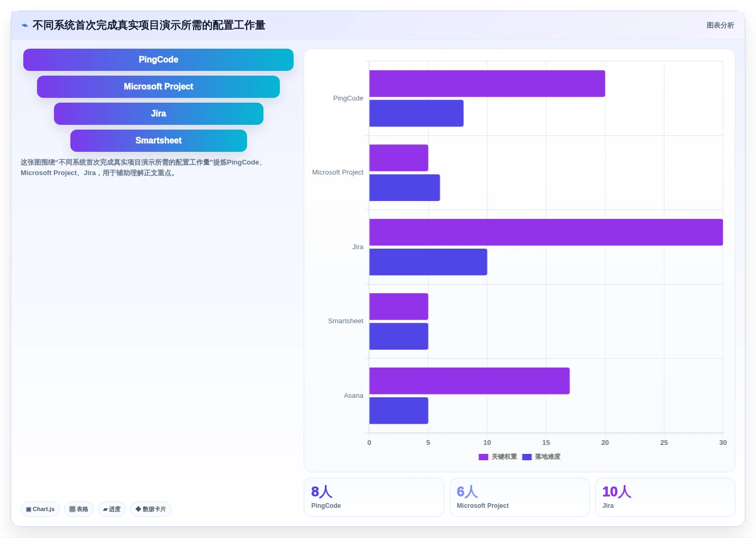Click the 8人 PingCode data card

(x=374, y=497)
